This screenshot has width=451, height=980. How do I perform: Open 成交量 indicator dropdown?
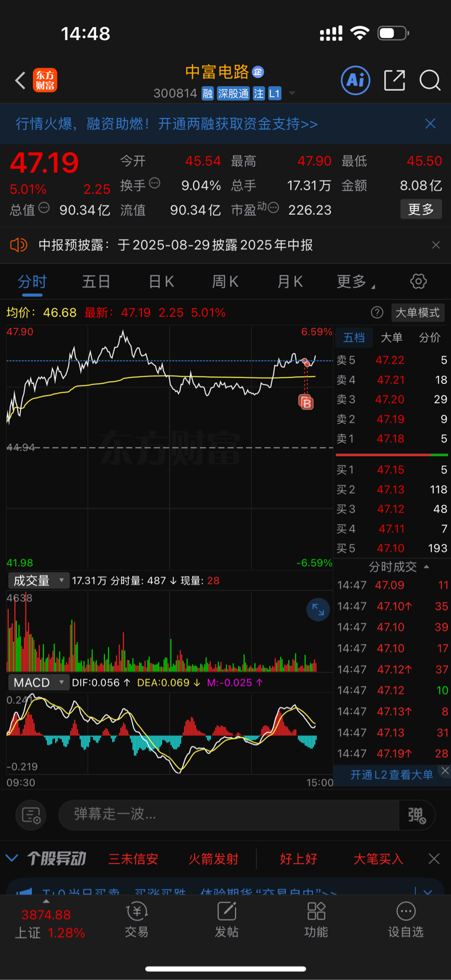tap(38, 581)
